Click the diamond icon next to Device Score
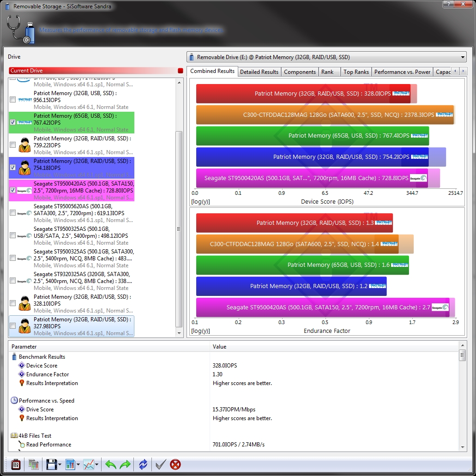Viewport: 476px width, 476px height. click(22, 366)
